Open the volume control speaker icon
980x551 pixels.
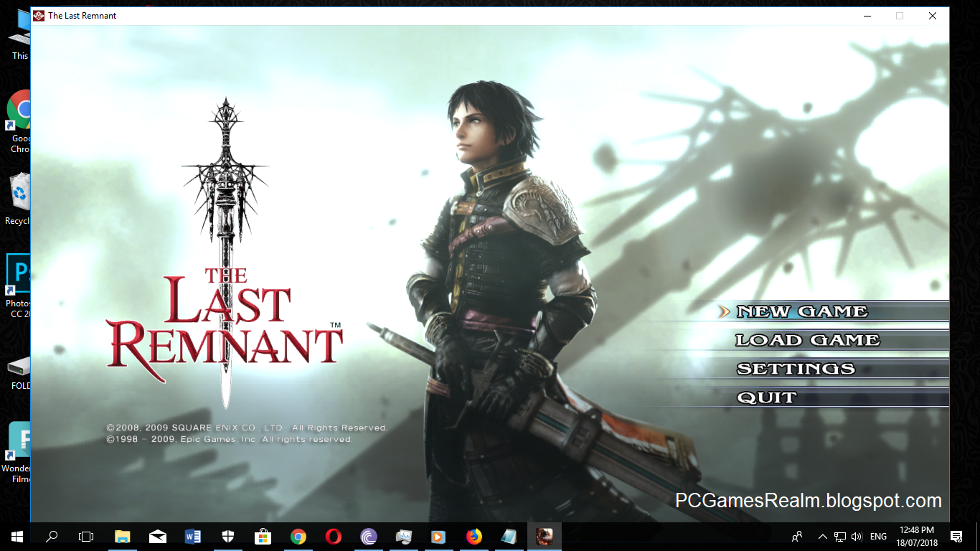click(856, 536)
